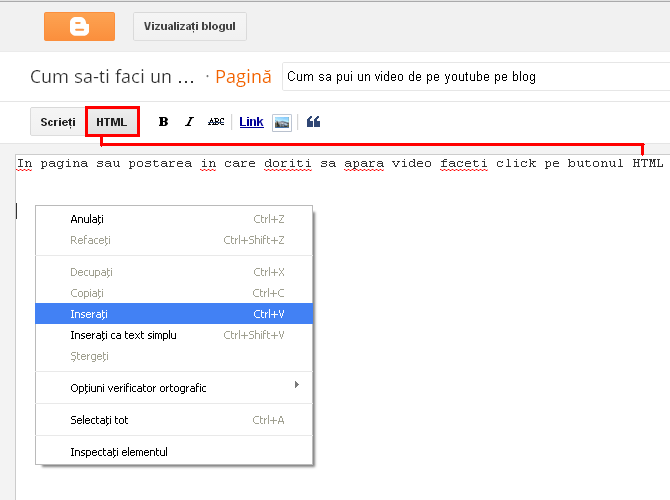The height and width of the screenshot is (500, 670).
Task: Expand Opțiuni verificator ortografic submenu
Action: (174, 388)
